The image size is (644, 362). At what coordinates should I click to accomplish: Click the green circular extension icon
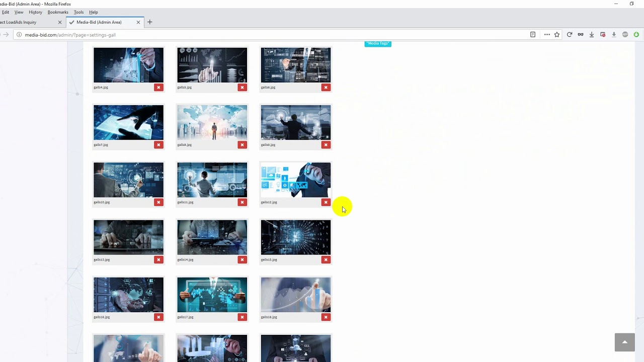(636, 35)
